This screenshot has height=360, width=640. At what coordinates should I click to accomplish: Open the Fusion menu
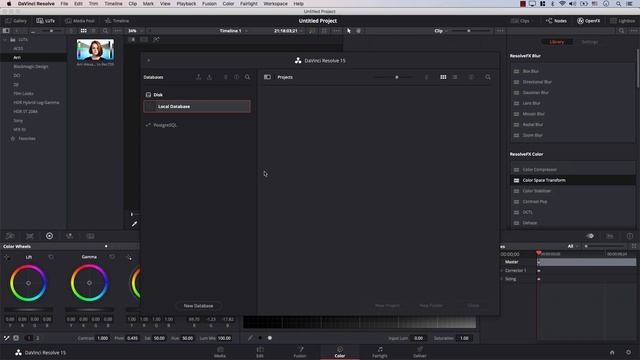209,4
